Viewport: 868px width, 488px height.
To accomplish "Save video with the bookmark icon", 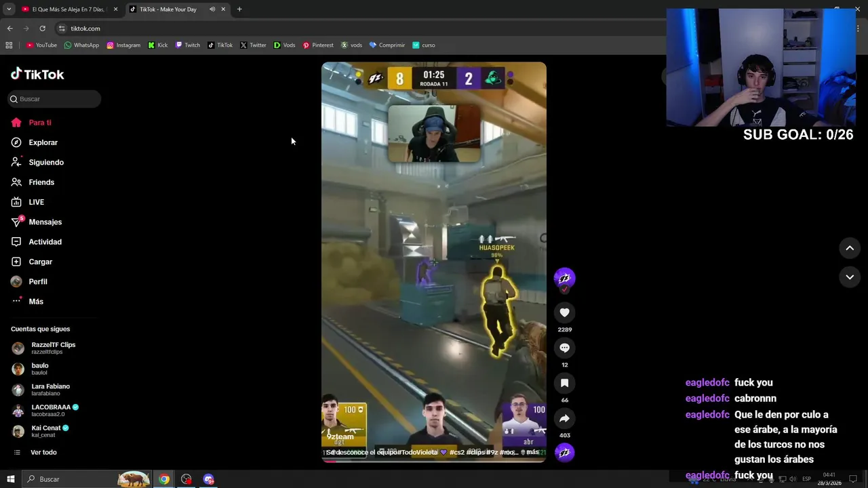I will click(x=564, y=383).
